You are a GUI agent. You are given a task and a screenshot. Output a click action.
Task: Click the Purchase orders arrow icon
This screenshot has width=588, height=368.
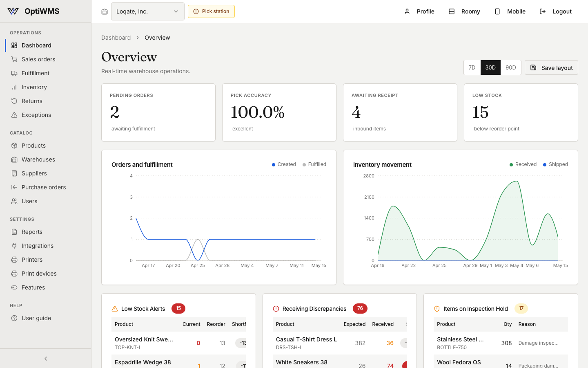tap(14, 187)
